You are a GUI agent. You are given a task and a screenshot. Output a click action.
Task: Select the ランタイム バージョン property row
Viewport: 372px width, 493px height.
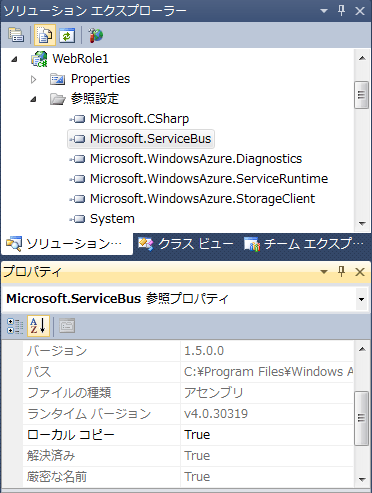(188, 414)
